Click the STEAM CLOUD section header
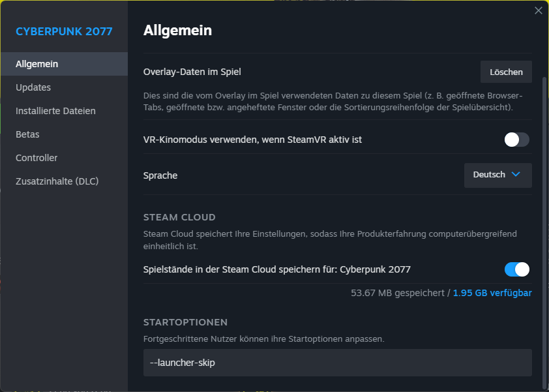The image size is (549, 392). [179, 217]
